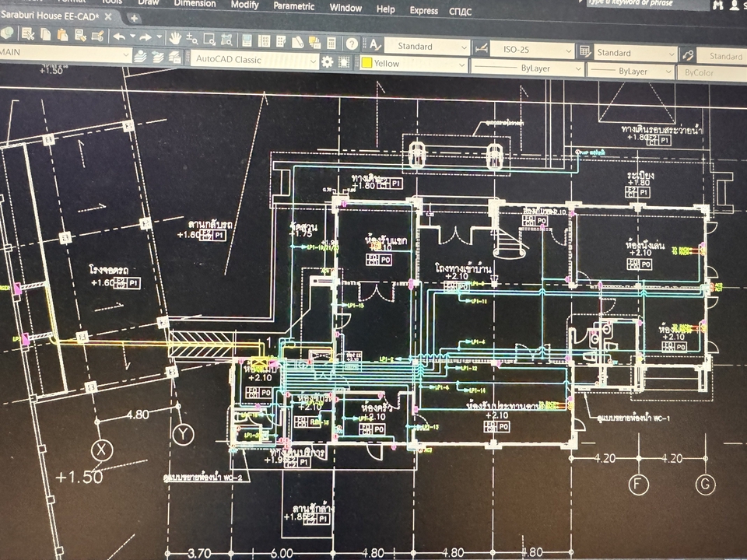Open the Properties palette icon
The width and height of the screenshot is (747, 560).
pyautogui.click(x=247, y=40)
